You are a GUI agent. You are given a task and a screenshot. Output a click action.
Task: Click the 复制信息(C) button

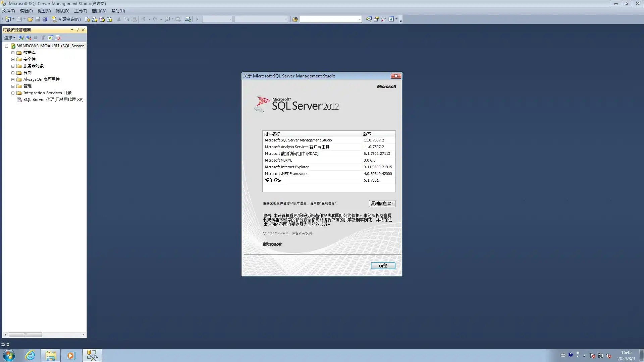(382, 203)
